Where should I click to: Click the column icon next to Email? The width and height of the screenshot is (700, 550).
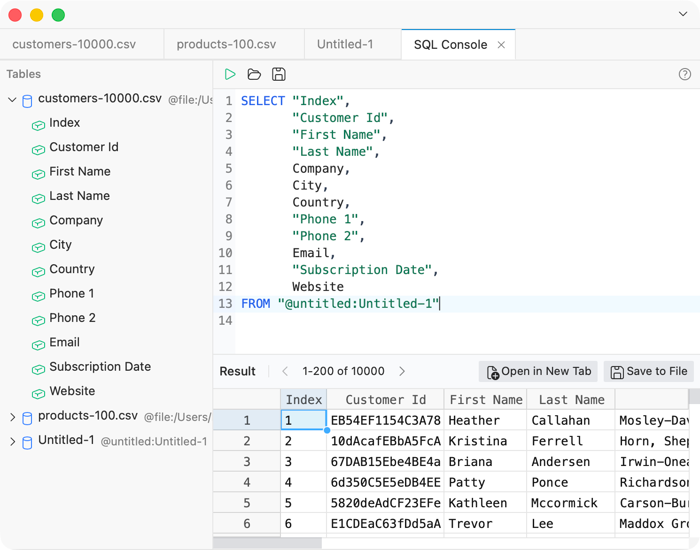38,345
